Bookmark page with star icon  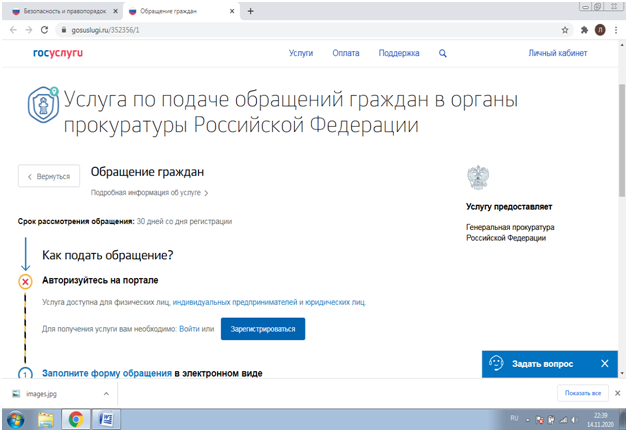[x=565, y=30]
